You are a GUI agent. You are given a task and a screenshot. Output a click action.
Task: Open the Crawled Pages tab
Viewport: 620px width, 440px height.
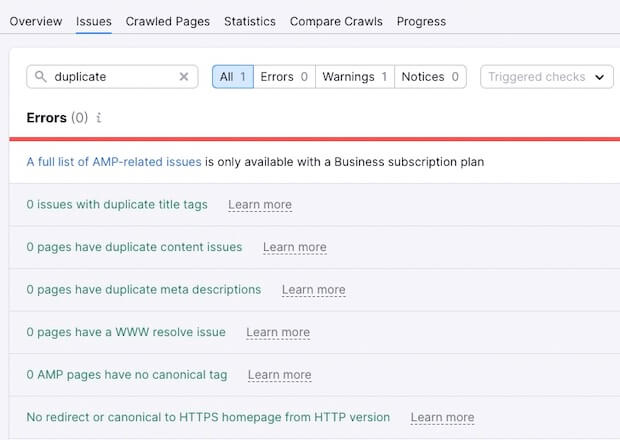pyautogui.click(x=168, y=21)
